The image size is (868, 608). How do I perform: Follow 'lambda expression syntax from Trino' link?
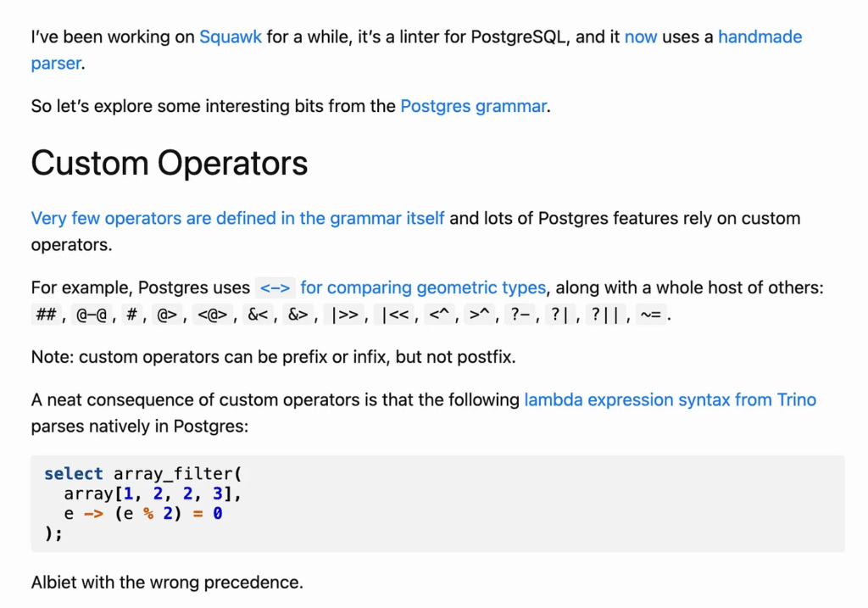point(670,399)
